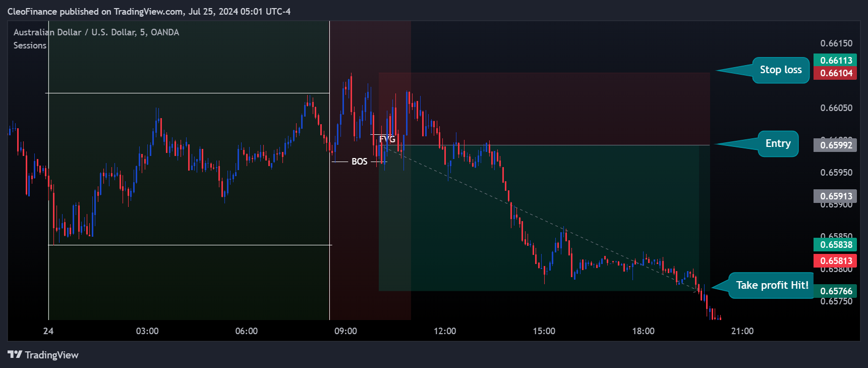The width and height of the screenshot is (868, 368).
Task: Click the 24 date axis label
Action: pyautogui.click(x=48, y=331)
